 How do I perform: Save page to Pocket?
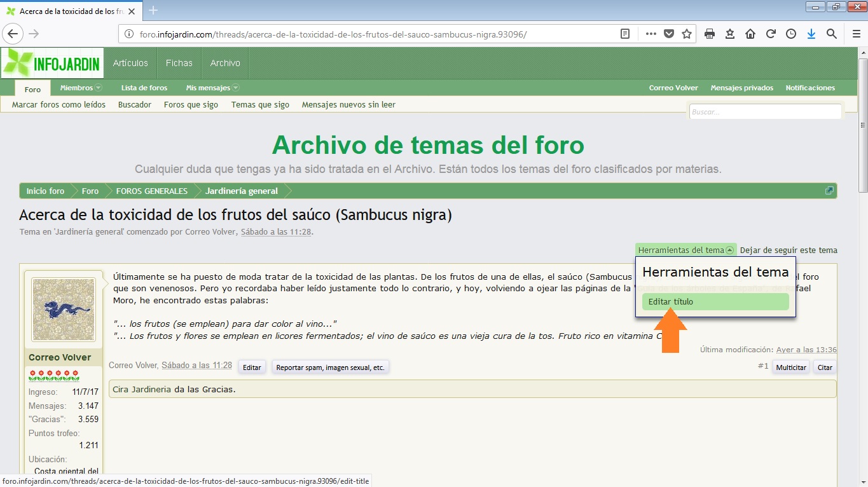click(669, 34)
